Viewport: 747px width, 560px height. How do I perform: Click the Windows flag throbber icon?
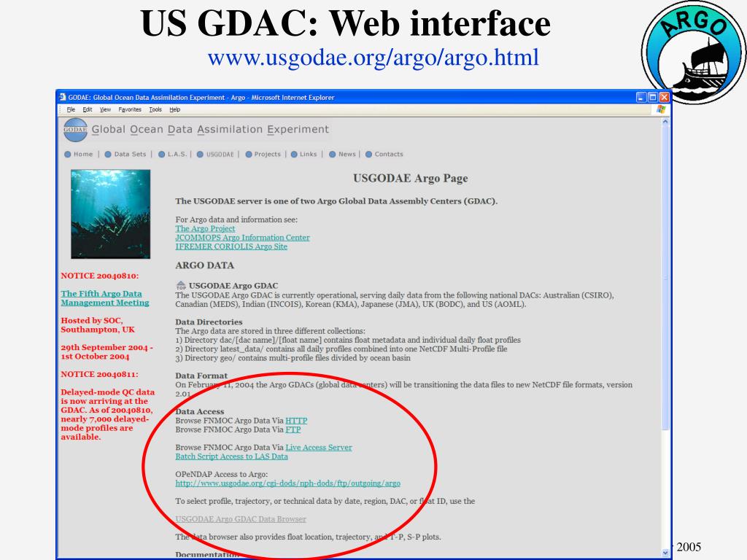tap(661, 109)
